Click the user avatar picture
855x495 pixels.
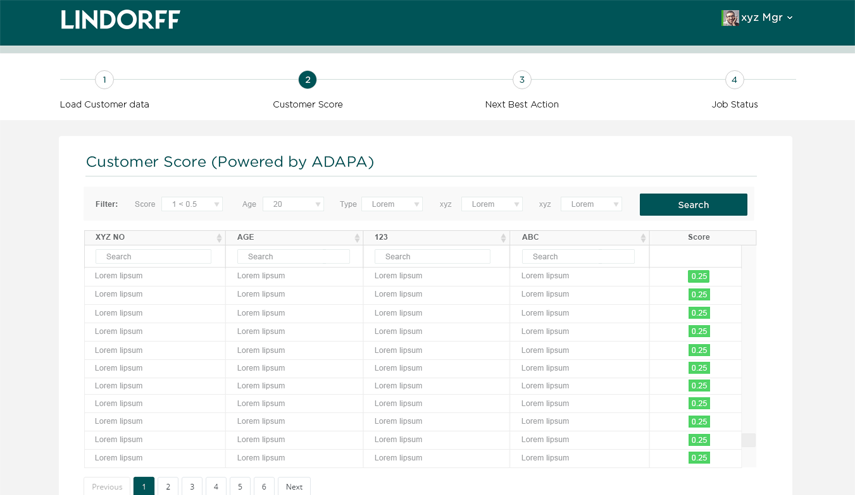[730, 18]
